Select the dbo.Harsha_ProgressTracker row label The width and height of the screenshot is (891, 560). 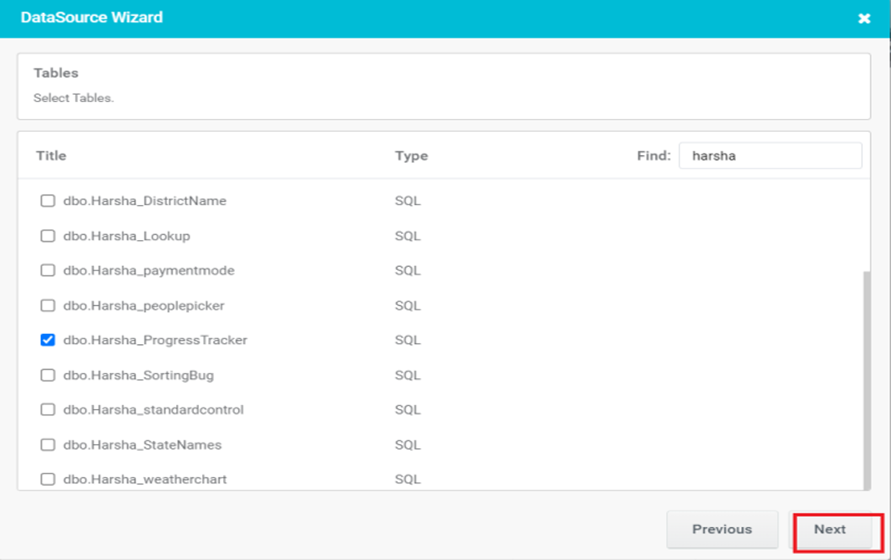coord(155,340)
